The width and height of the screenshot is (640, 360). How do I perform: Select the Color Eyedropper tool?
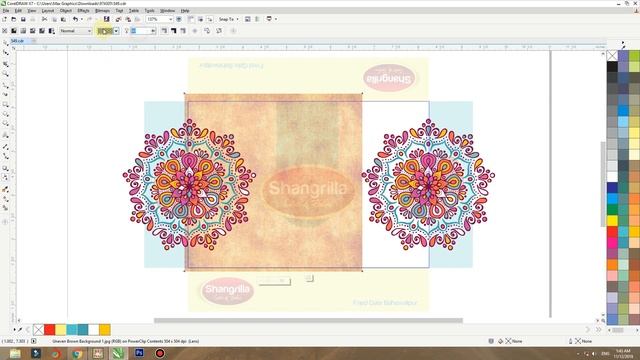[x=5, y=189]
